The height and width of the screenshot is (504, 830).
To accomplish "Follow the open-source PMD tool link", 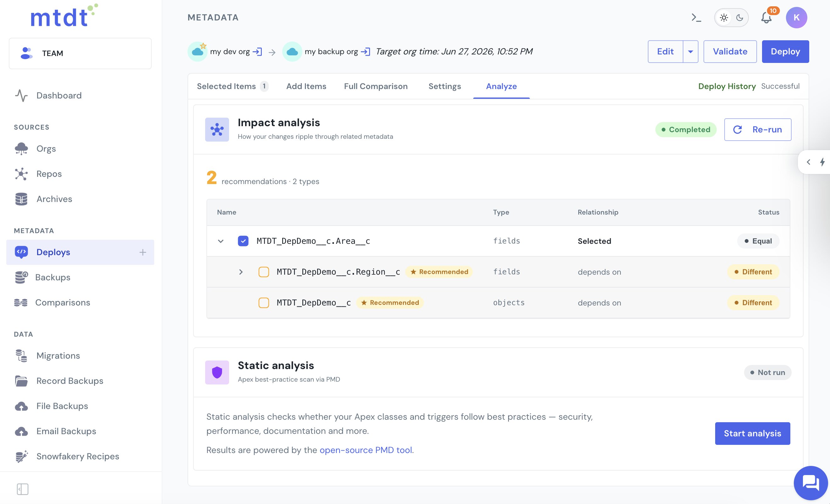I will (366, 450).
